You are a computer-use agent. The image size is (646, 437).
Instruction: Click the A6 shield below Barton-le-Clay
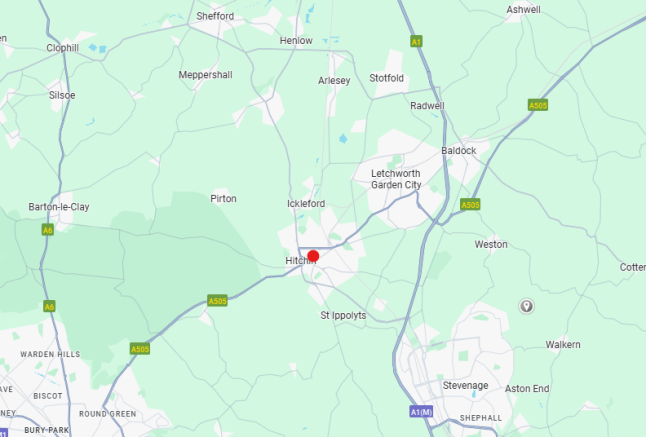(x=48, y=230)
